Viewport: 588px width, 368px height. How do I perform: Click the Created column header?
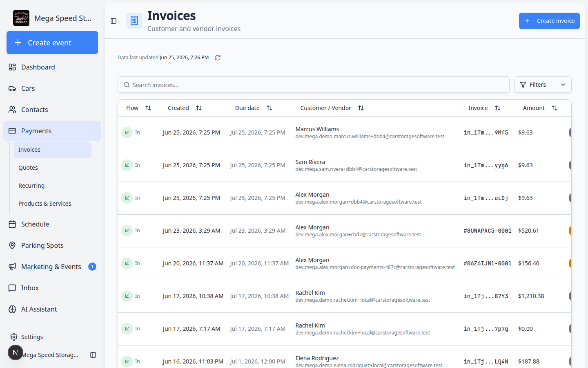point(178,108)
